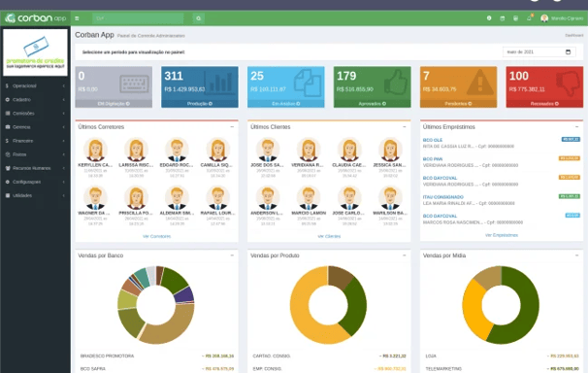The image size is (588, 373).
Task: Open Em Digitação card footer link
Action: [x=114, y=104]
